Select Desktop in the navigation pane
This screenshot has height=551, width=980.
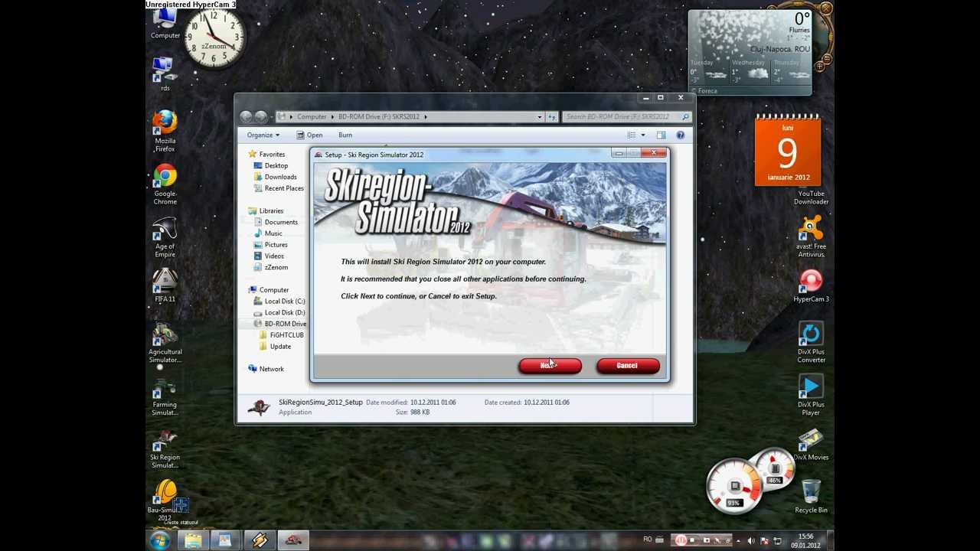pyautogui.click(x=270, y=166)
